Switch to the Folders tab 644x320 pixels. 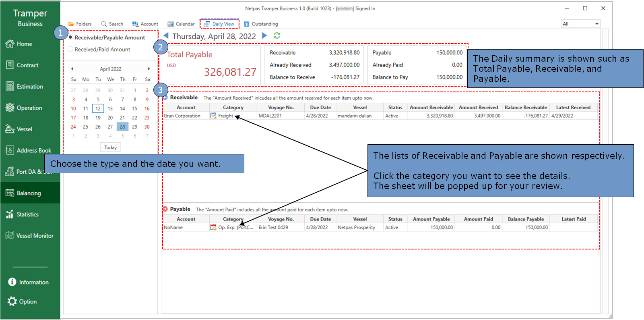coord(80,24)
